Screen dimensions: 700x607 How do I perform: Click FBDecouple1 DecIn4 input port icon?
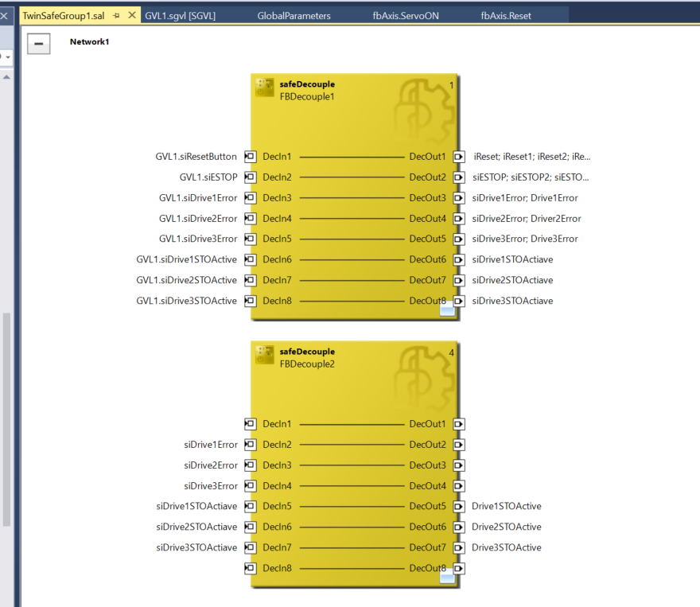(251, 219)
